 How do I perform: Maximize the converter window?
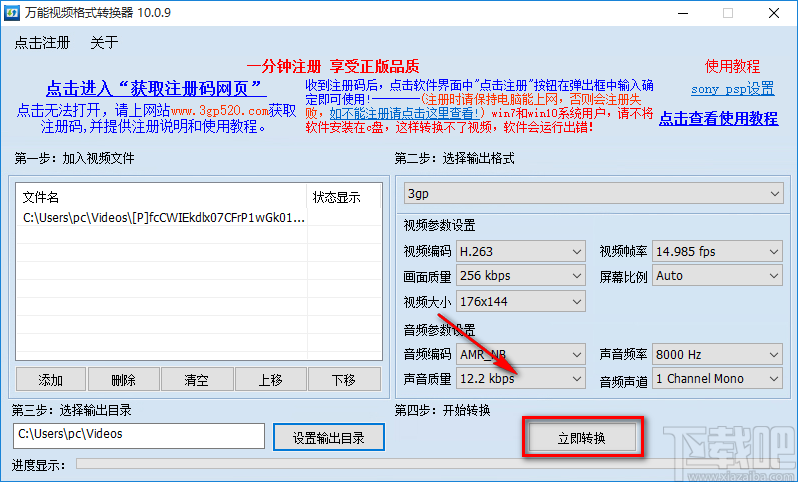pos(728,13)
